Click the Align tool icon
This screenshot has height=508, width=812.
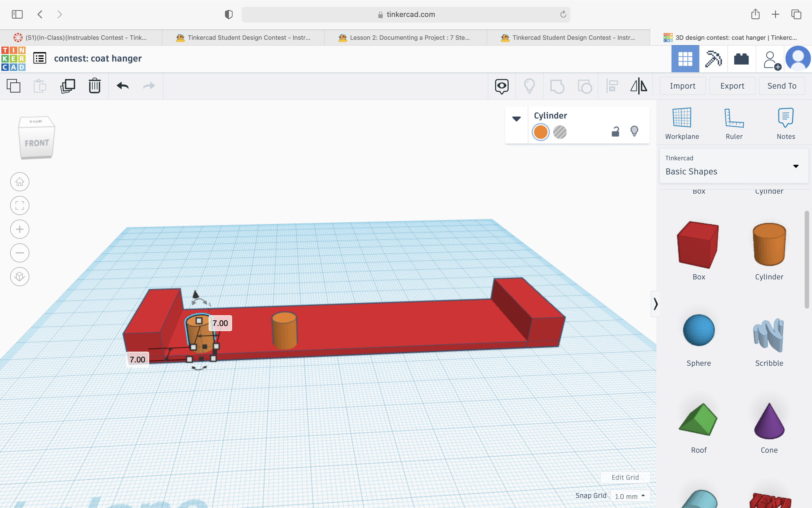[x=612, y=86]
